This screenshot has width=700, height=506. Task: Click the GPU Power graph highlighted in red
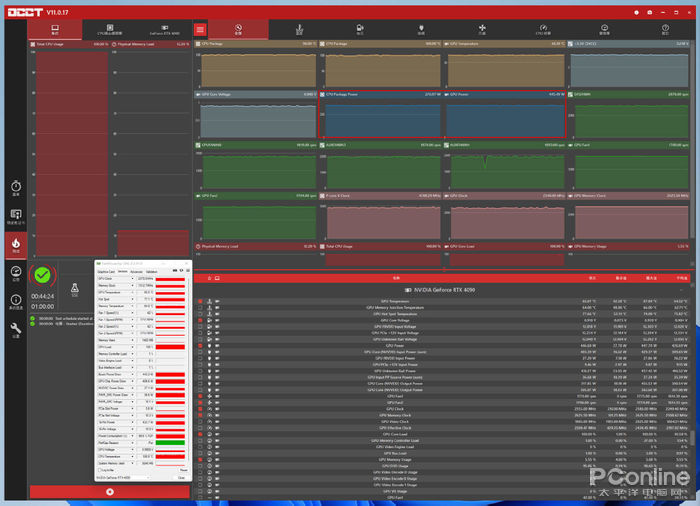point(505,114)
